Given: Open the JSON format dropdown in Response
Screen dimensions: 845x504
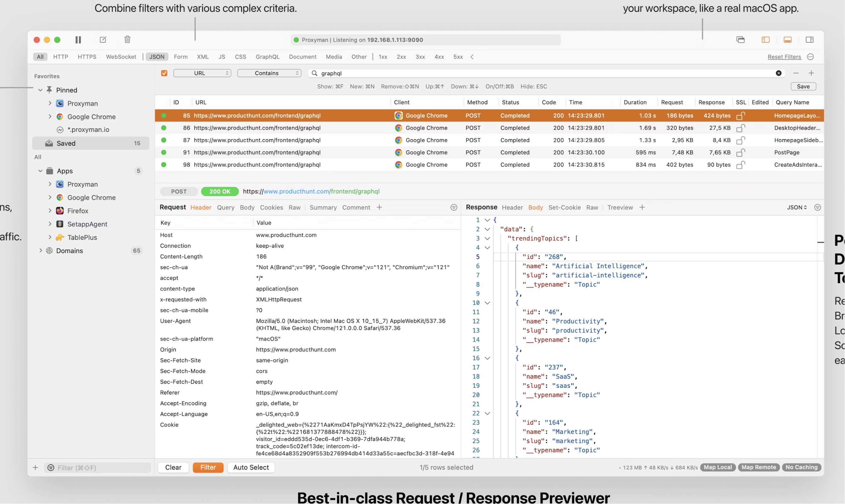Looking at the screenshot, I should pyautogui.click(x=797, y=208).
